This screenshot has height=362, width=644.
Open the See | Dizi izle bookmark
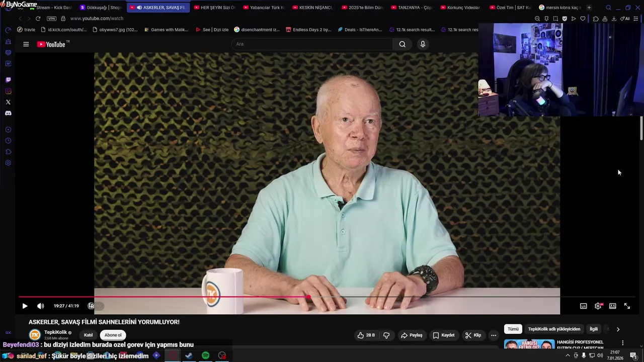click(x=212, y=30)
